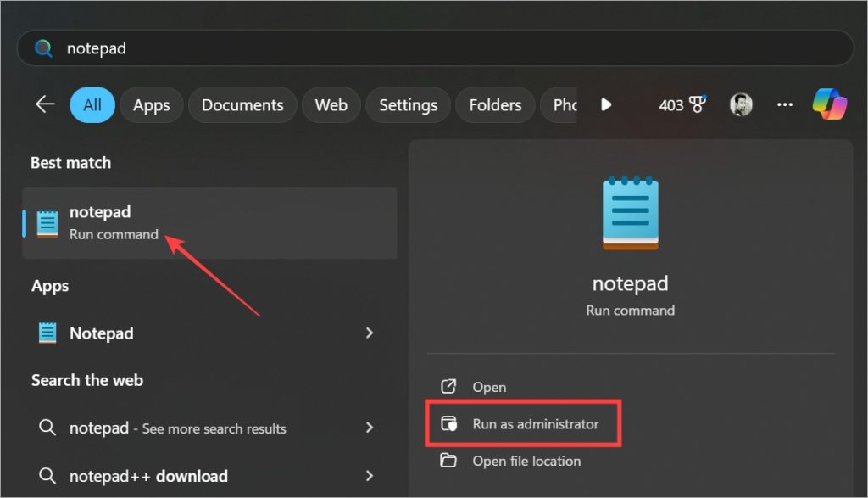Expand the Notepad app chevron
Viewport: 868px width, 498px height.
(x=370, y=333)
